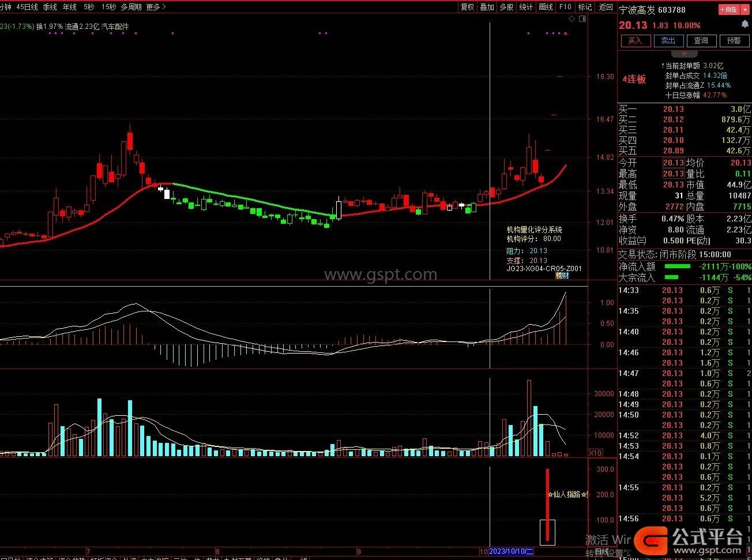Click the 汽车配件 sector label
This screenshot has height=560, width=752.
pos(115,27)
